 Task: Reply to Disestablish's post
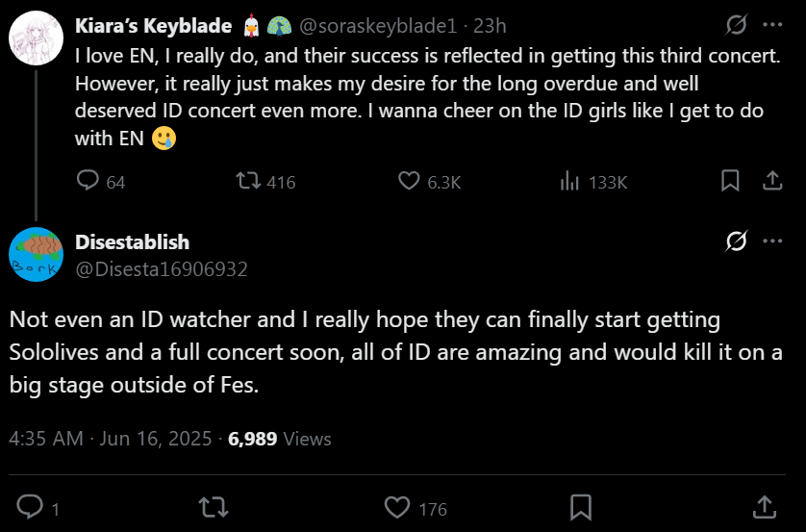31,506
